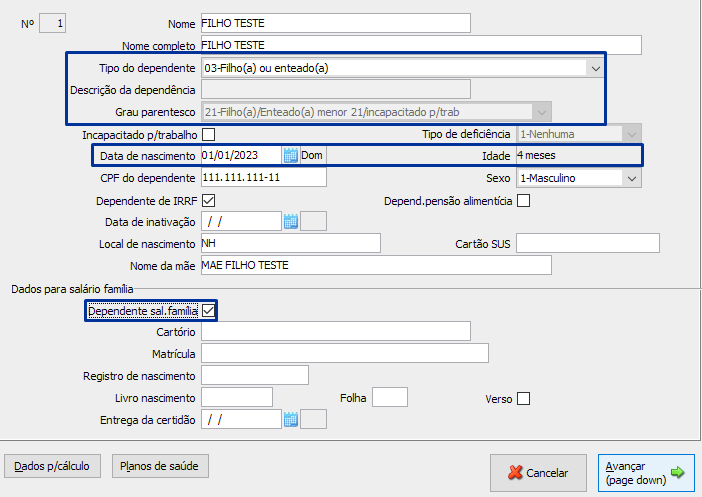Image resolution: width=702 pixels, height=497 pixels.
Task: Uncheck Dependente sal. família checkbox
Action: 209,311
